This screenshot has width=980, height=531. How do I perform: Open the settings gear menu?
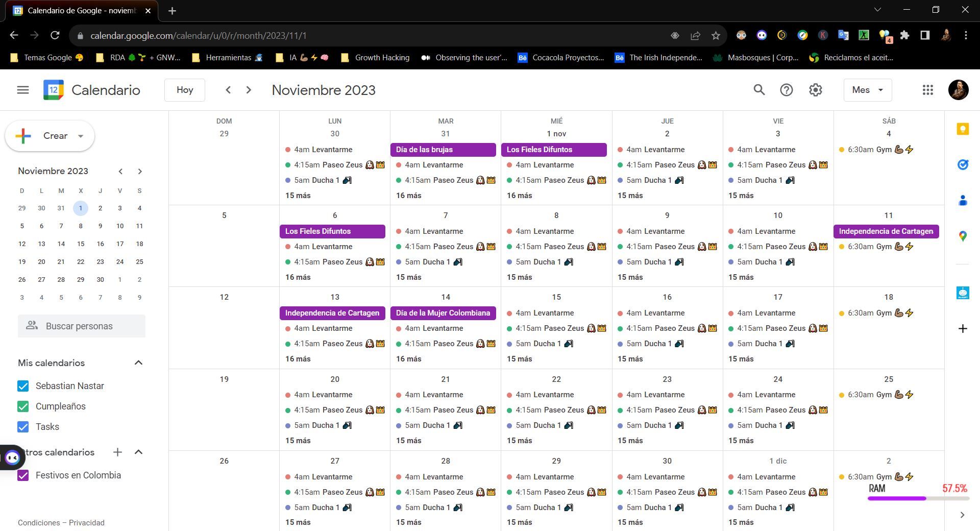(x=815, y=90)
